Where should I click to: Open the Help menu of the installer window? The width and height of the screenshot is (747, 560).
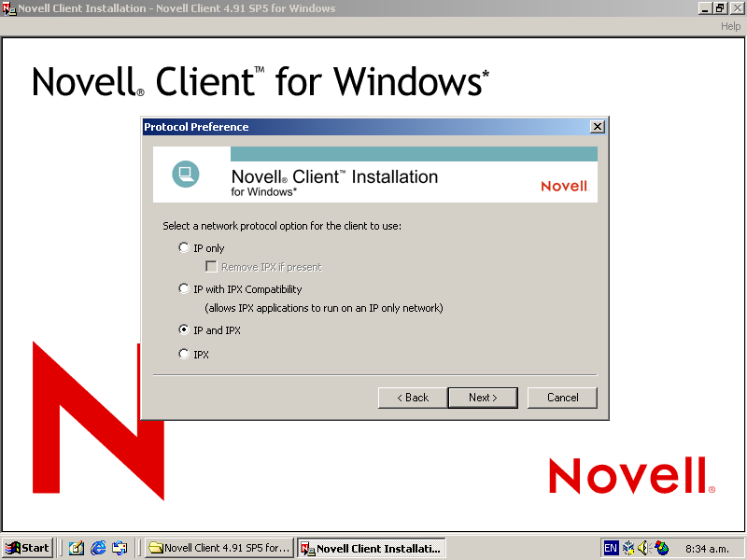pos(730,26)
